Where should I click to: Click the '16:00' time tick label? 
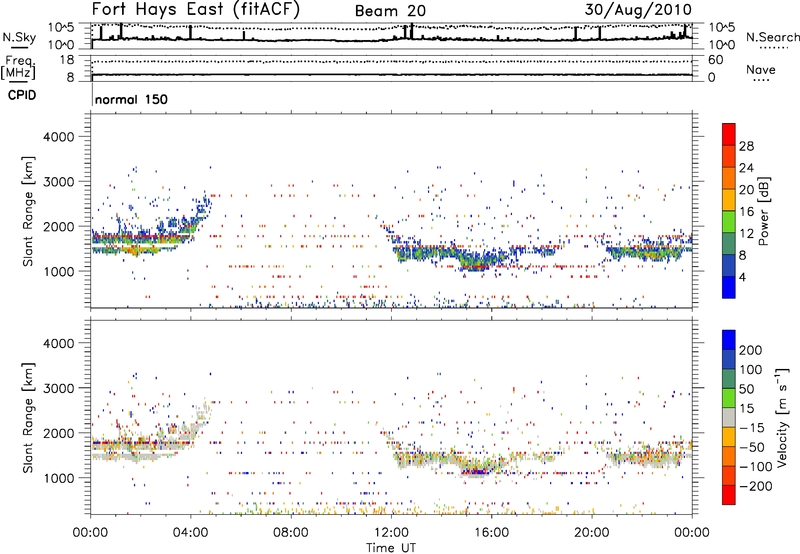491,533
